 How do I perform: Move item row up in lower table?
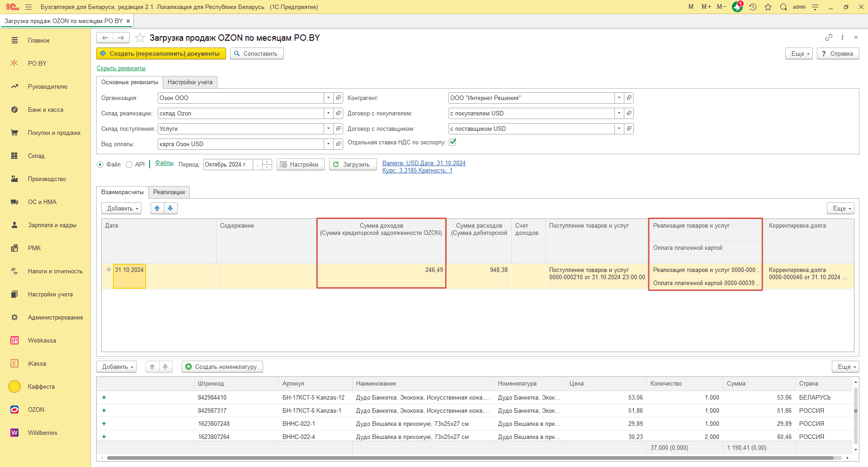[x=152, y=367]
